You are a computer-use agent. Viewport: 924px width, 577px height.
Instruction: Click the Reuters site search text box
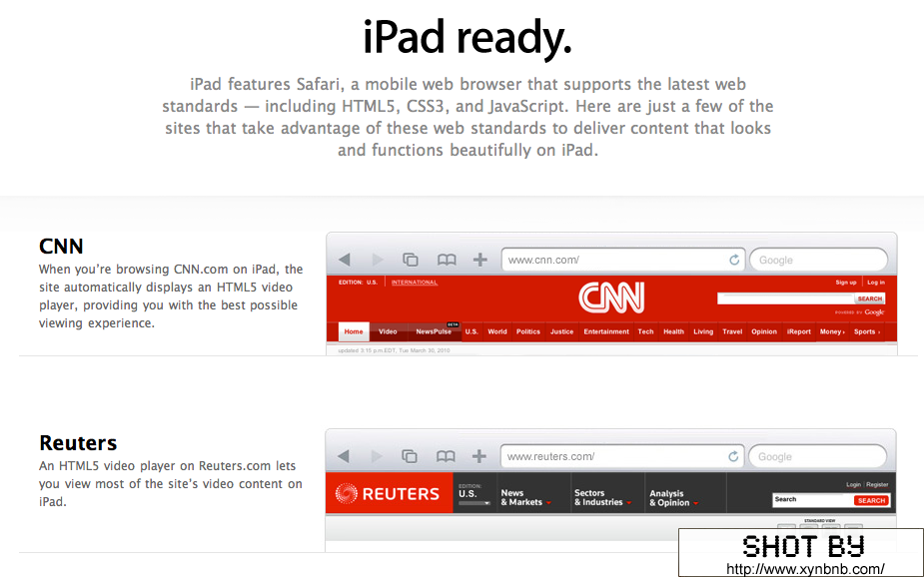point(813,500)
